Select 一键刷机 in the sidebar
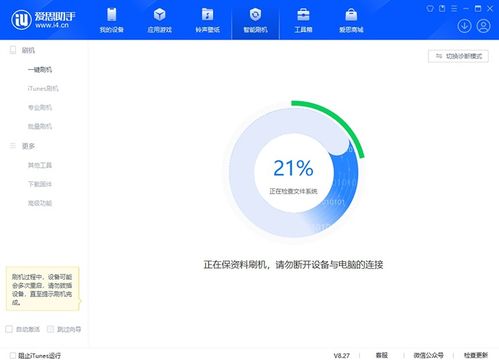Screen dimensions: 499x363 click(40, 70)
